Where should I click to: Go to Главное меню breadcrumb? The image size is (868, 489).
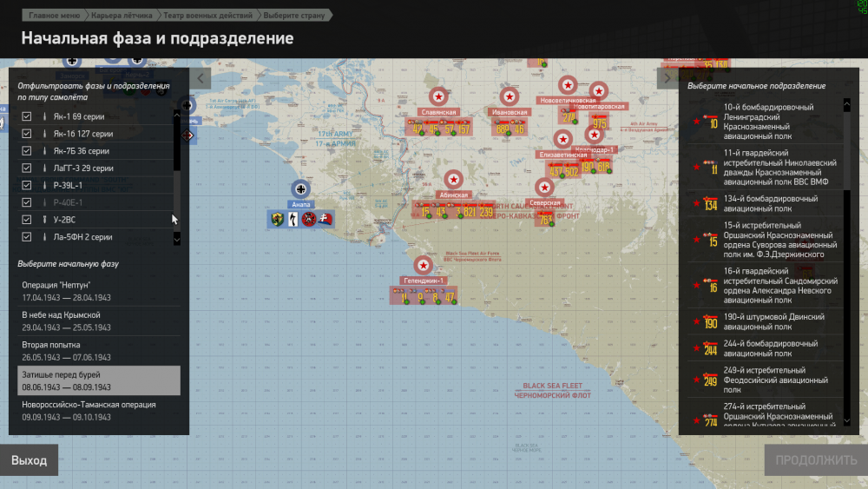point(54,15)
